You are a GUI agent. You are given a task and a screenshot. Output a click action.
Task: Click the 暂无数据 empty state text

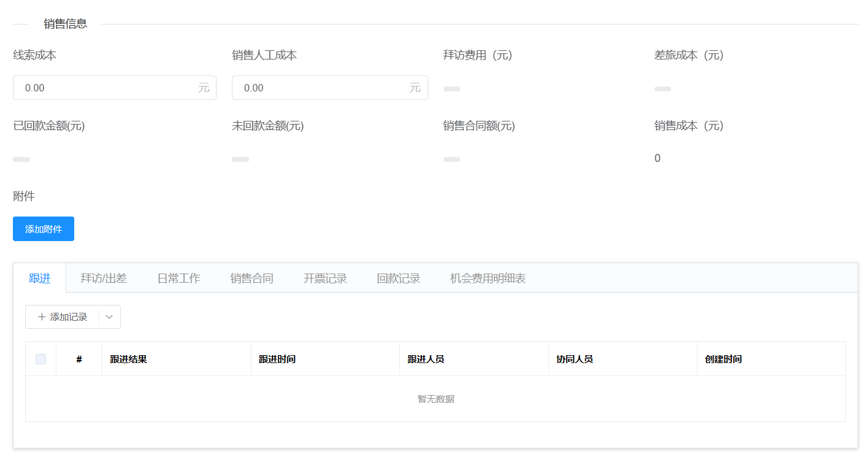(434, 399)
